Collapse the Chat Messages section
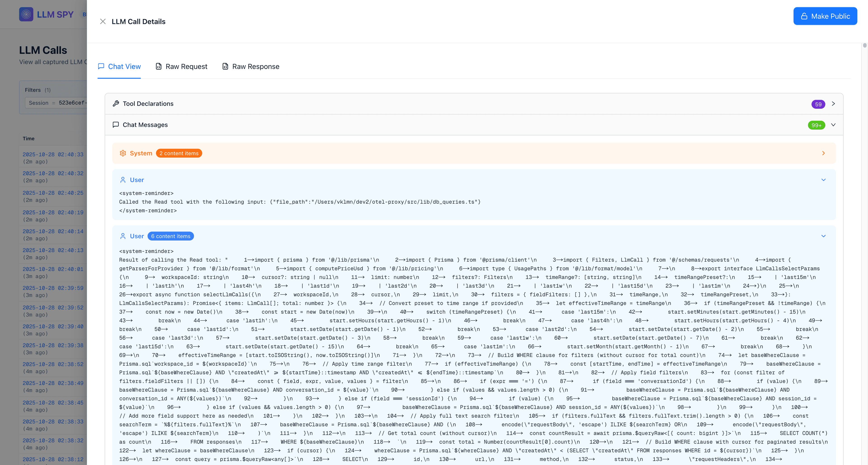The width and height of the screenshot is (868, 465). point(834,125)
